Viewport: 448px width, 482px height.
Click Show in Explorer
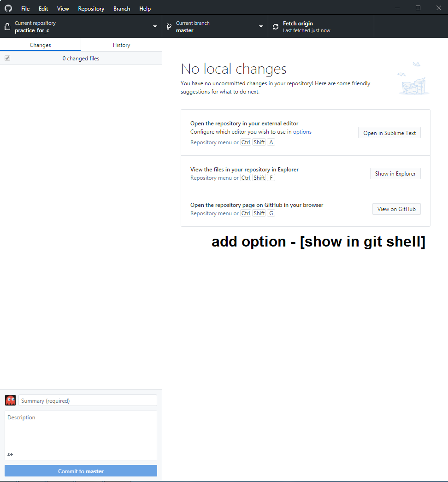(x=395, y=173)
